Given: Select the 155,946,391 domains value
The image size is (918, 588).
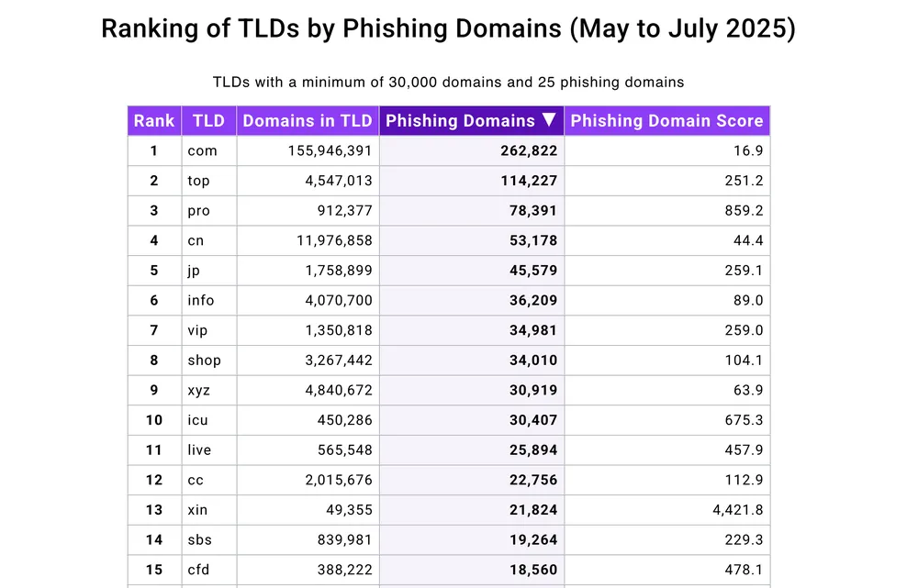Looking at the screenshot, I should click(x=330, y=151).
